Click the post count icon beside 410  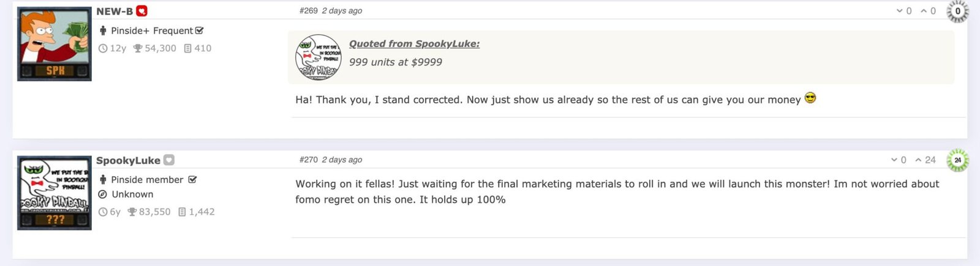point(188,48)
